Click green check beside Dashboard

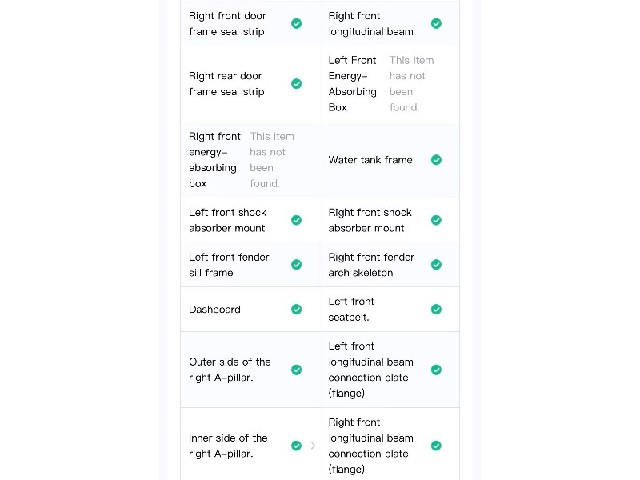coord(297,309)
